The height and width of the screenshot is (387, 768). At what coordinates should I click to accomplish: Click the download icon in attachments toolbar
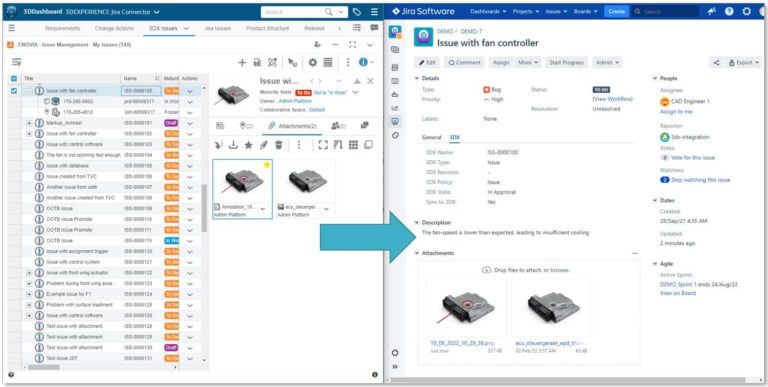pyautogui.click(x=234, y=145)
